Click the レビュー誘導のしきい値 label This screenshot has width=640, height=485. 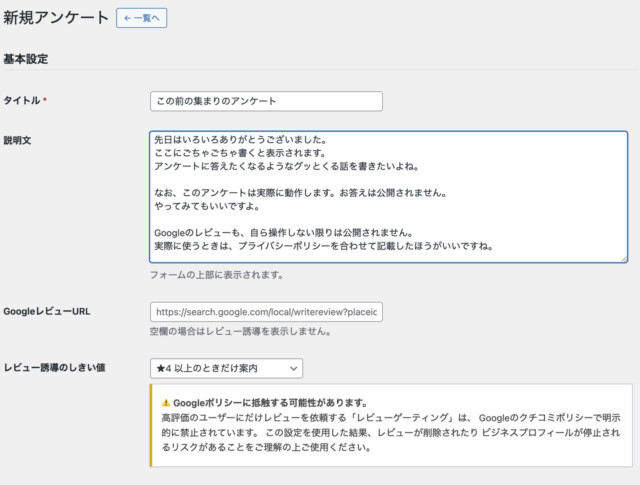55,368
